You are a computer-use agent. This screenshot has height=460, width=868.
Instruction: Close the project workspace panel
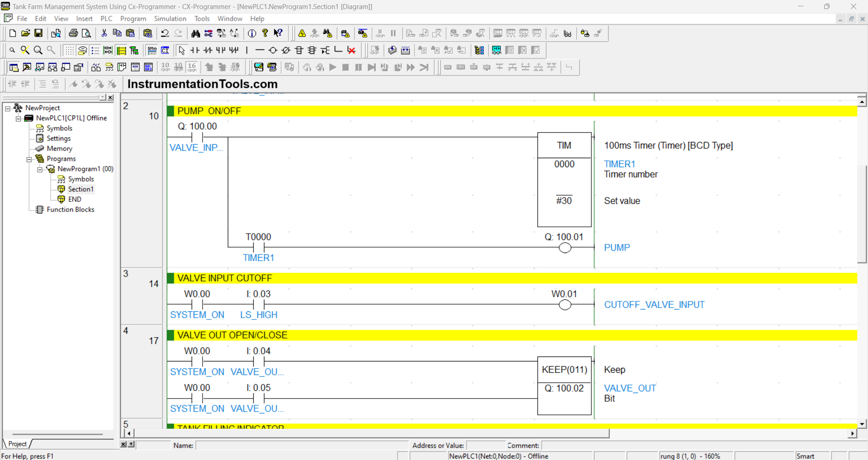pos(110,97)
